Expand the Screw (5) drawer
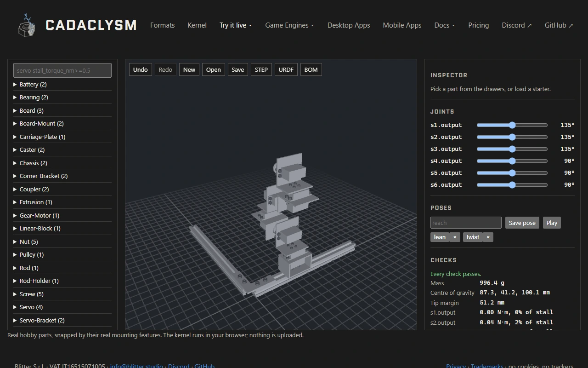 point(62,294)
